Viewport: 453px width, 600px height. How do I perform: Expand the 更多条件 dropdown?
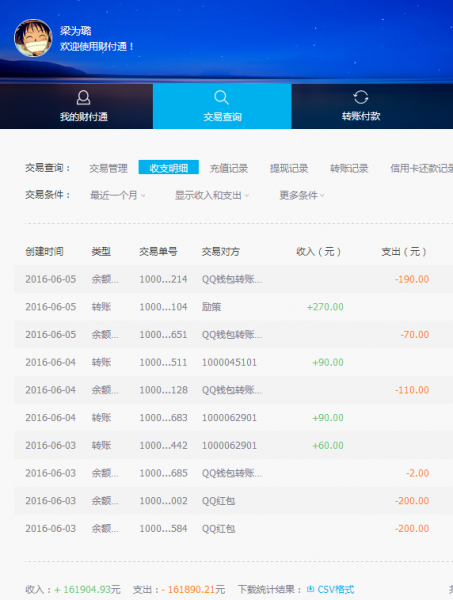302,195
